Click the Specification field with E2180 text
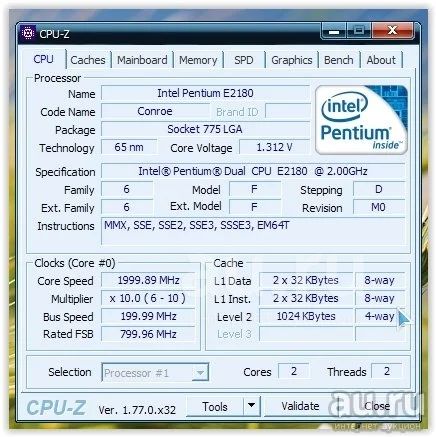Viewport: 436px width, 437px height. click(253, 171)
